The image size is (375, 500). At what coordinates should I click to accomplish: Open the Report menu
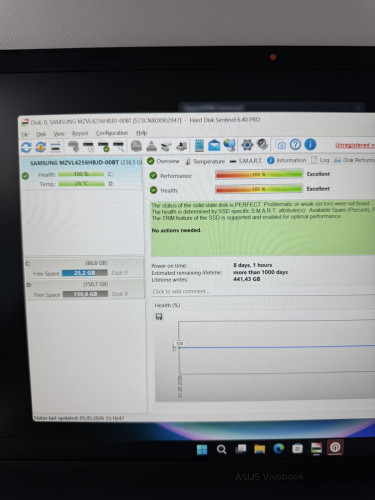pyautogui.click(x=80, y=133)
